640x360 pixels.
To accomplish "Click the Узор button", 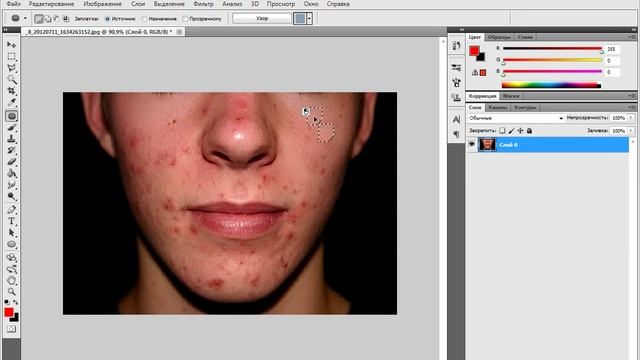I will click(x=262, y=18).
